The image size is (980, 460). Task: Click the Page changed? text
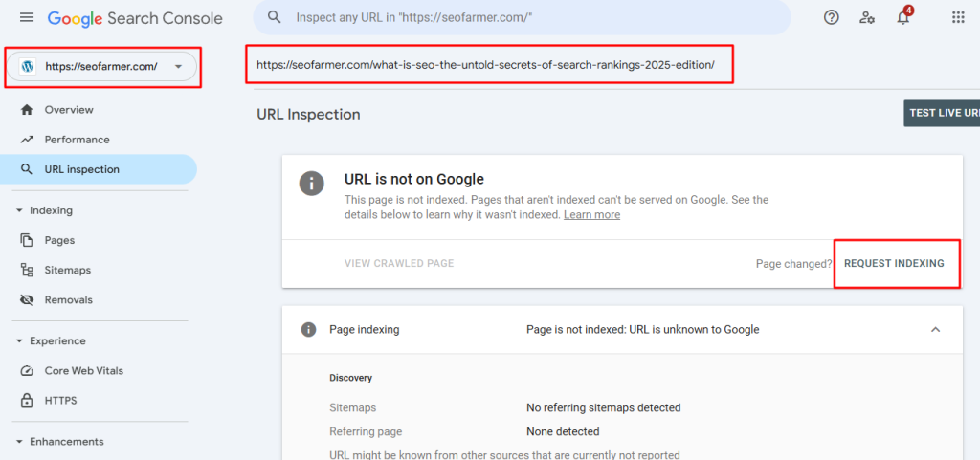click(x=793, y=264)
